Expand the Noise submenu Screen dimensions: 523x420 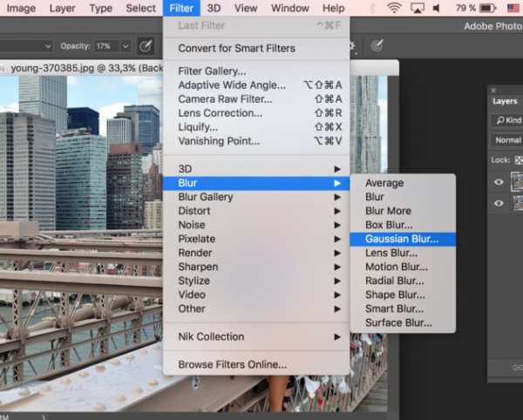[x=256, y=225]
